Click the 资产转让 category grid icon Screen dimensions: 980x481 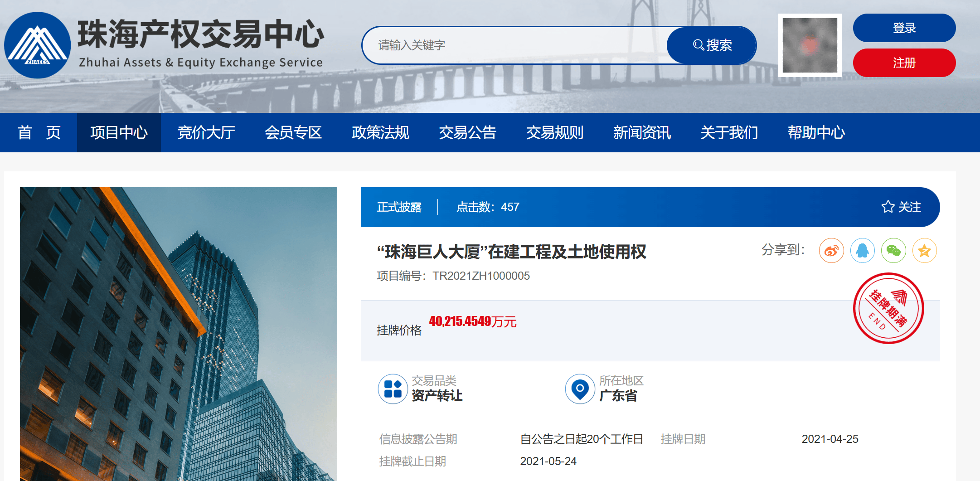393,389
